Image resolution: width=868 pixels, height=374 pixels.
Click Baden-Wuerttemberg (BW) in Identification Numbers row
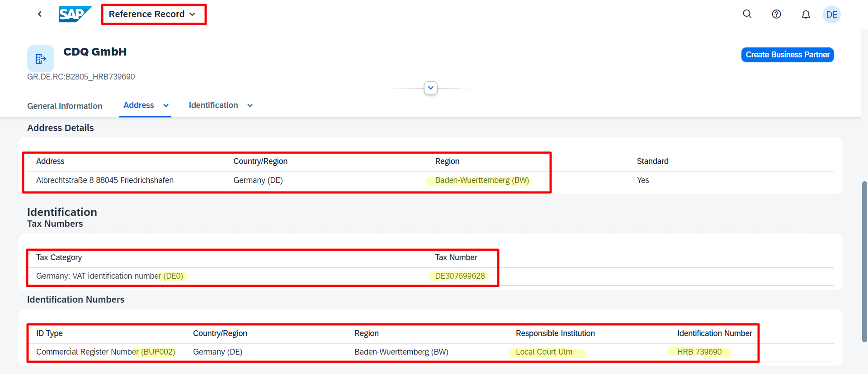401,352
